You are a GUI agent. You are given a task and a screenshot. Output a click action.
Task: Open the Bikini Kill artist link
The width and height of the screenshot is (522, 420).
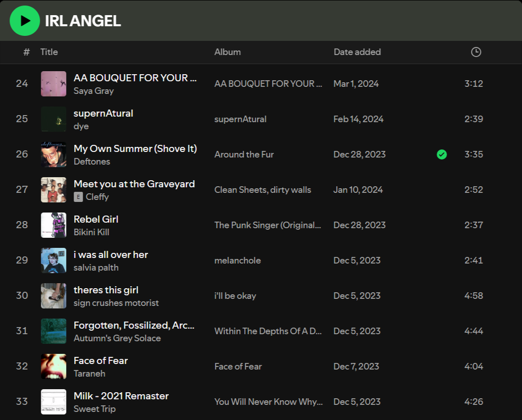[91, 232]
